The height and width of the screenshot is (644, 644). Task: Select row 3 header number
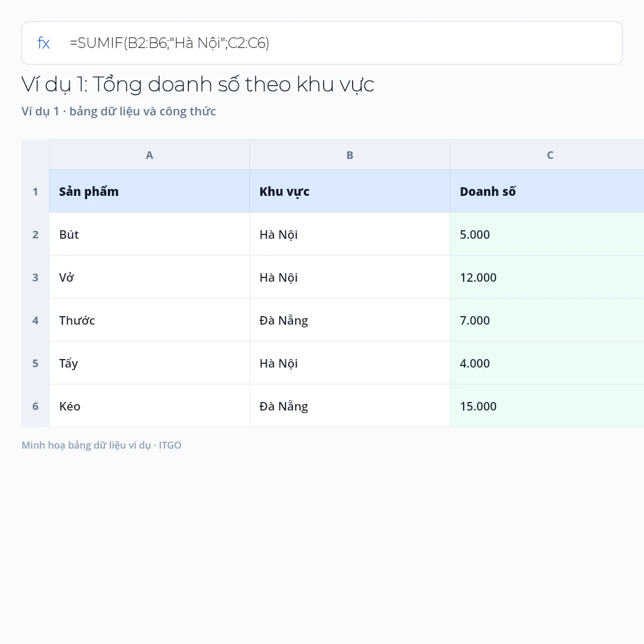[x=35, y=277]
